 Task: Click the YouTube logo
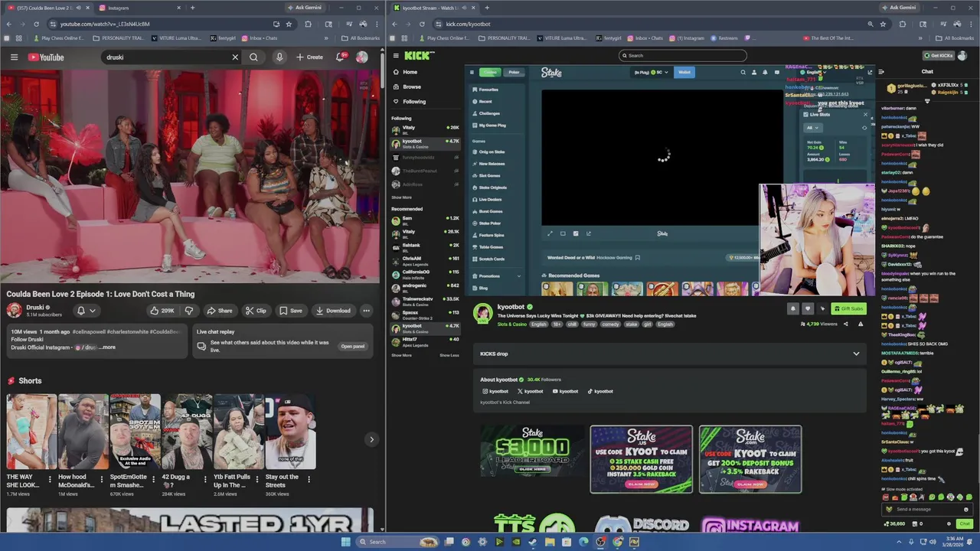[x=46, y=57]
